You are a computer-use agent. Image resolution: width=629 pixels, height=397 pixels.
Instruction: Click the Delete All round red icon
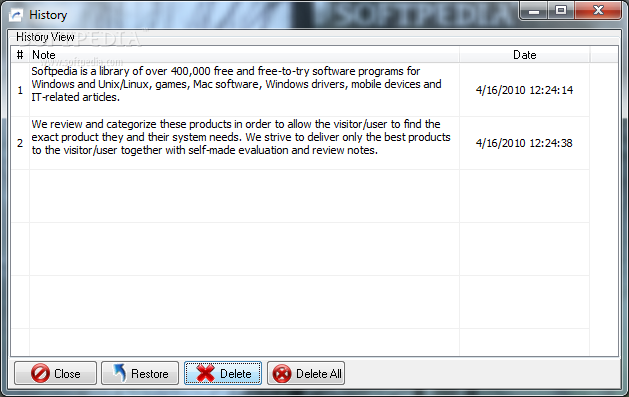pyautogui.click(x=282, y=374)
